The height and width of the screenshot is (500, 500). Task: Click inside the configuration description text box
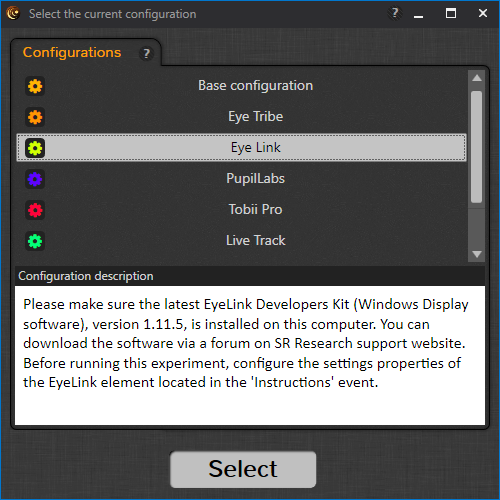(x=250, y=355)
